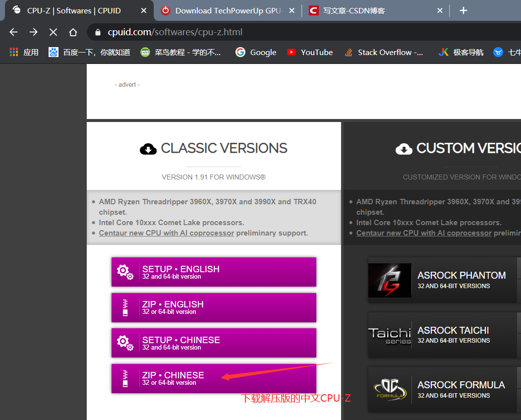The image size is (521, 420).
Task: Click zip icon on ZIP ENGLISH button
Action: pyautogui.click(x=125, y=307)
